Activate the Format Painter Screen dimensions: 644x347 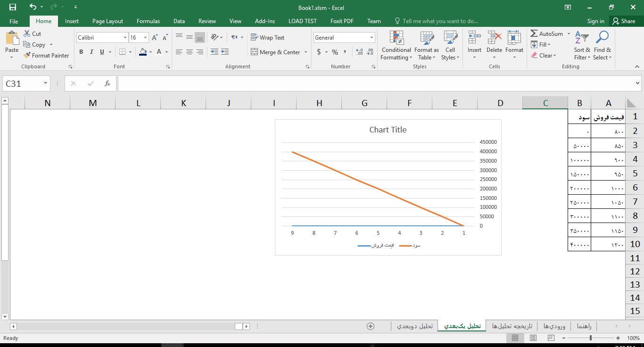tap(46, 55)
